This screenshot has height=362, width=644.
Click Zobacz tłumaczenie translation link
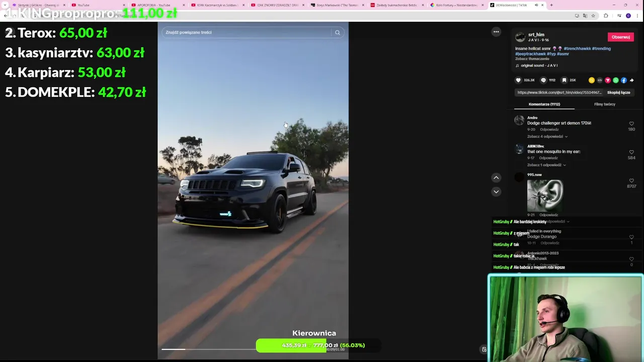coord(532,59)
